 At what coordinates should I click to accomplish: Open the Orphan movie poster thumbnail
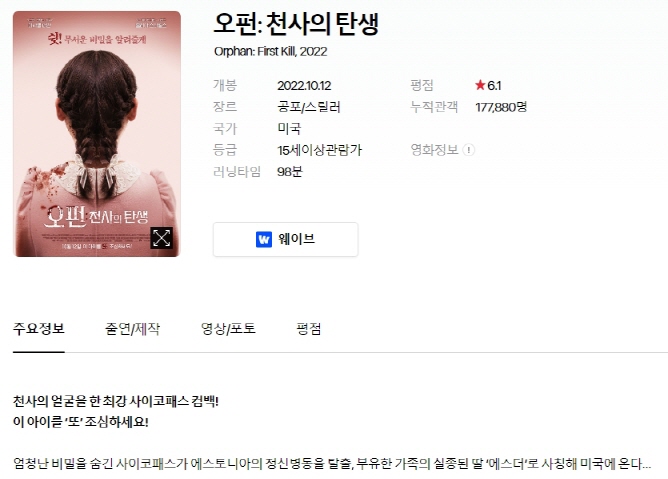pos(97,134)
